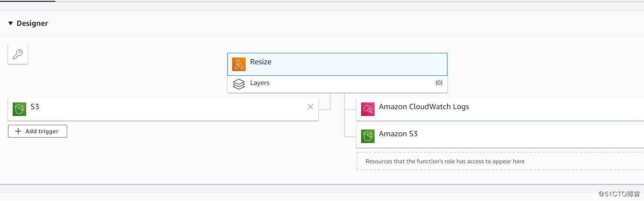Click the S3 trigger label text

coord(35,107)
